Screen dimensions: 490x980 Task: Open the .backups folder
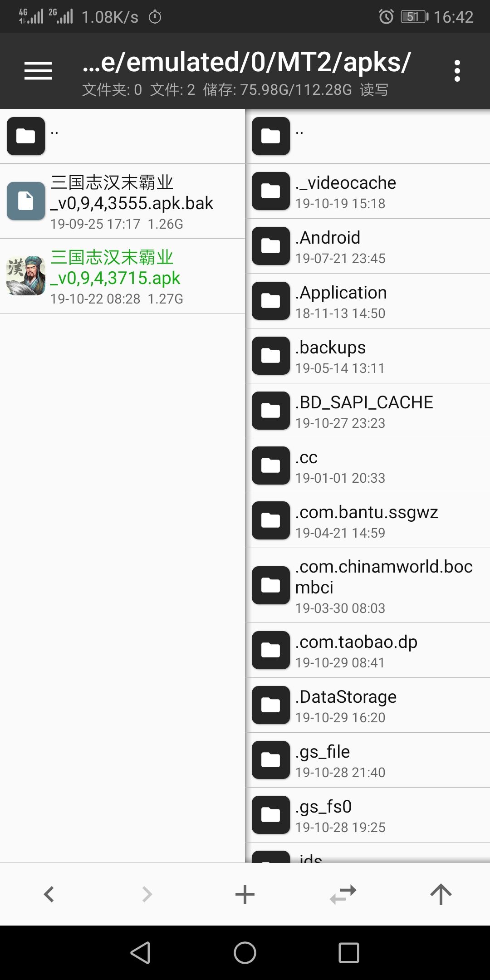pos(367,355)
